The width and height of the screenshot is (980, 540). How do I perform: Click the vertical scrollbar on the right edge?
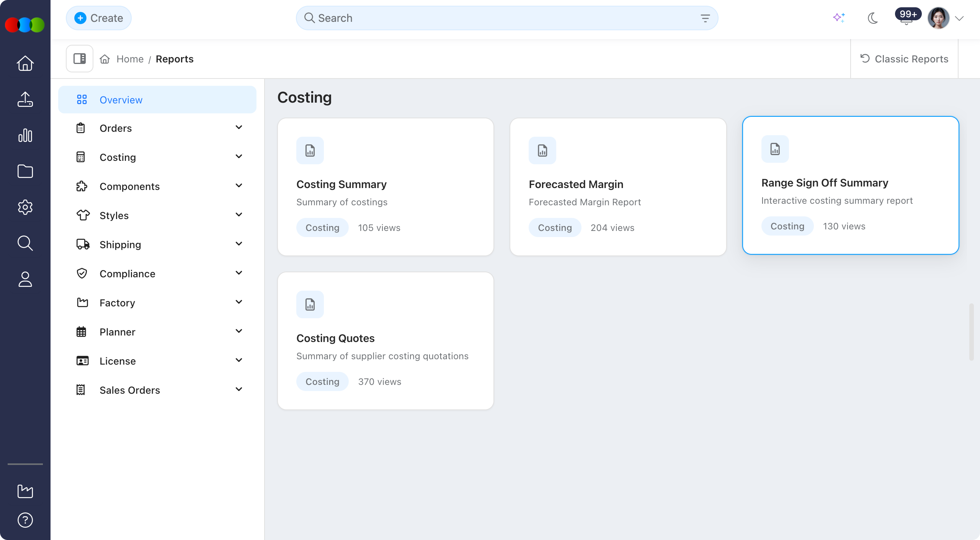[972, 332]
